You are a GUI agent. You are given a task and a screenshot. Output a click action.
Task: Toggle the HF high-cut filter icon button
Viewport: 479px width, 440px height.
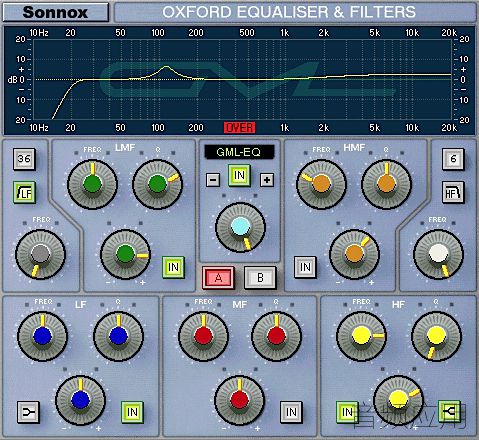[453, 192]
